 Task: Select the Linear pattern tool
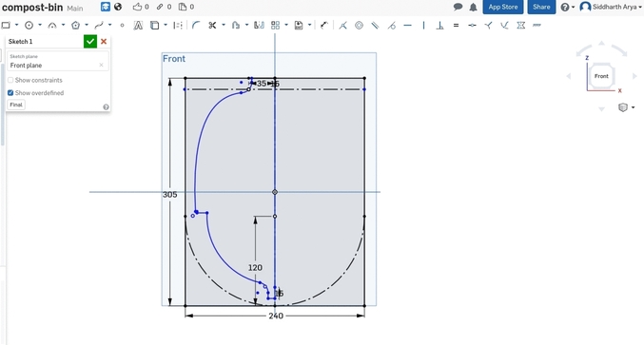276,26
